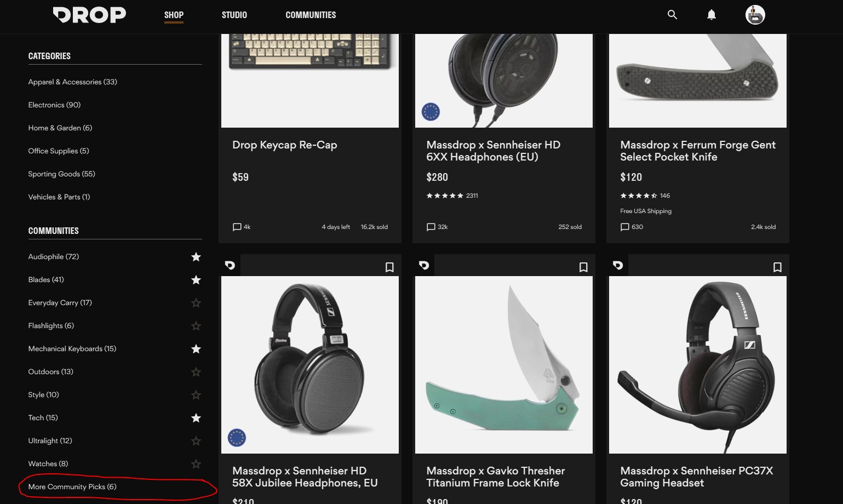843x504 pixels.
Task: Toggle the Watches community star
Action: click(x=196, y=464)
